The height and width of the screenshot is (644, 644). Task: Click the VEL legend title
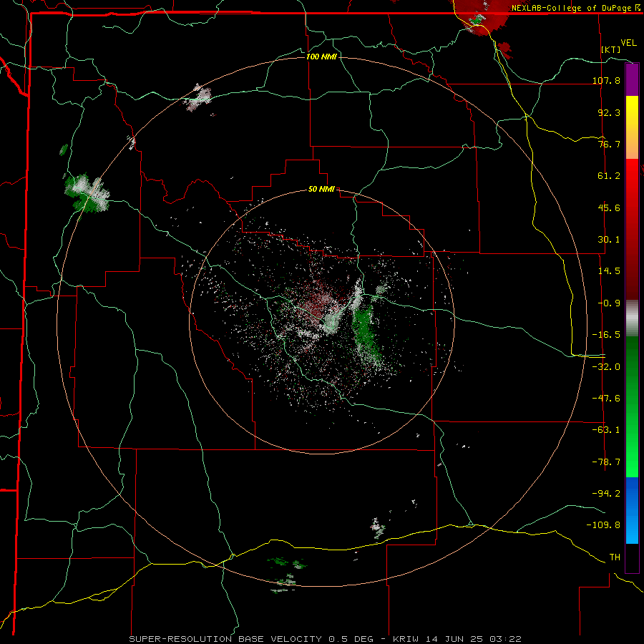click(628, 43)
